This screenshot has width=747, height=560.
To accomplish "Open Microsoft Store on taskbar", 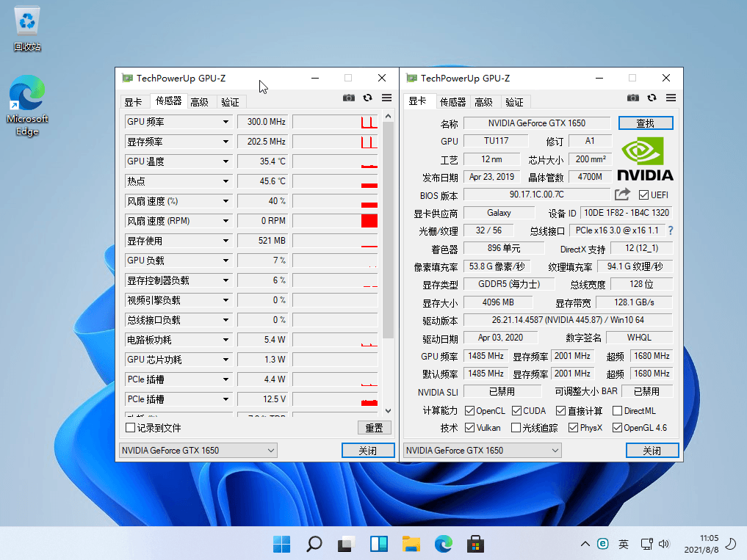I will click(x=475, y=544).
